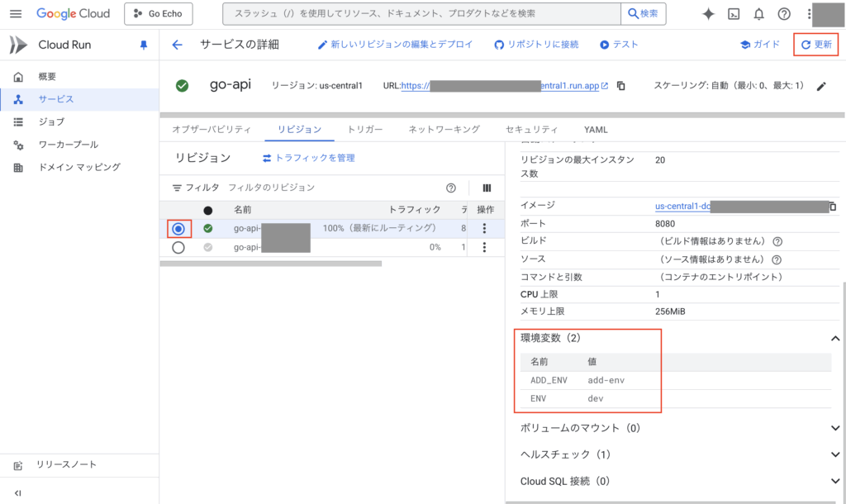Activate Cloud Shell terminal icon
This screenshot has width=846, height=504.
[x=733, y=14]
